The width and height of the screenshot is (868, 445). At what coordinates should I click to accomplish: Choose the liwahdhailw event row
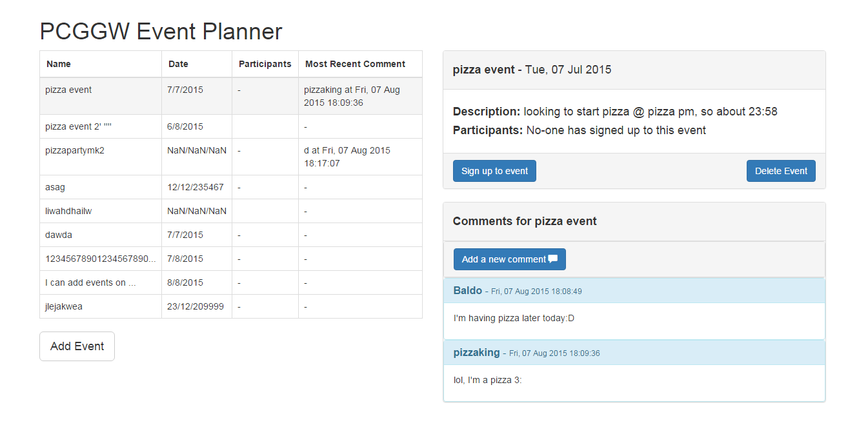(68, 212)
